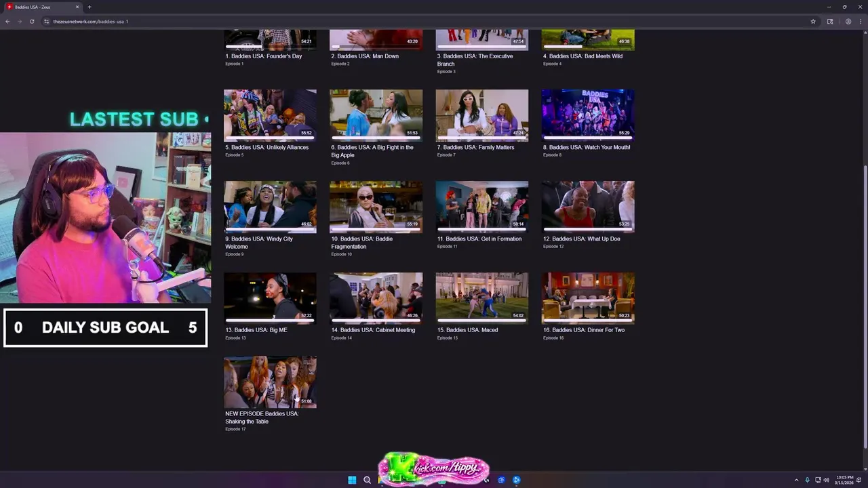The image size is (868, 488).
Task: Open A Big Fight in the Big Apple thumbnail
Action: (376, 115)
